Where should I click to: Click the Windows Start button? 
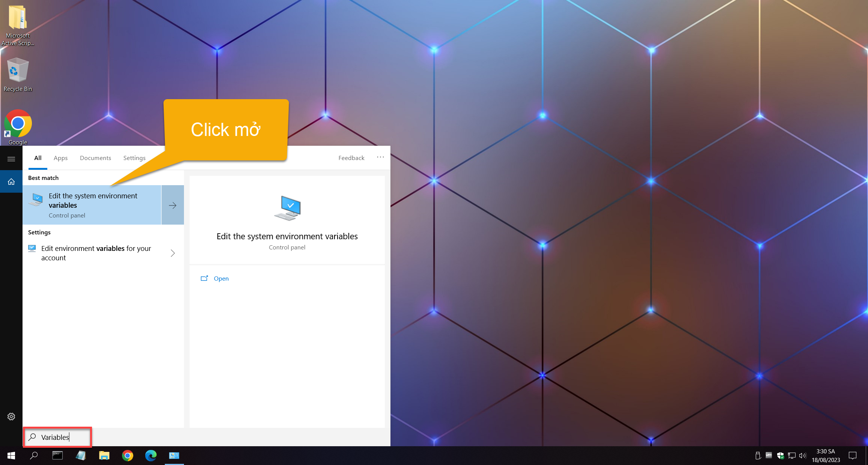(x=11, y=456)
